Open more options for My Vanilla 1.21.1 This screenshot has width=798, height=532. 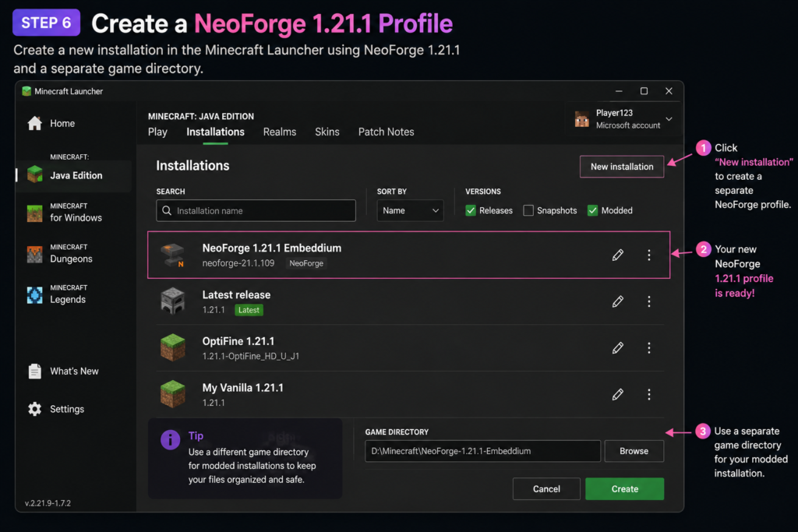click(649, 394)
